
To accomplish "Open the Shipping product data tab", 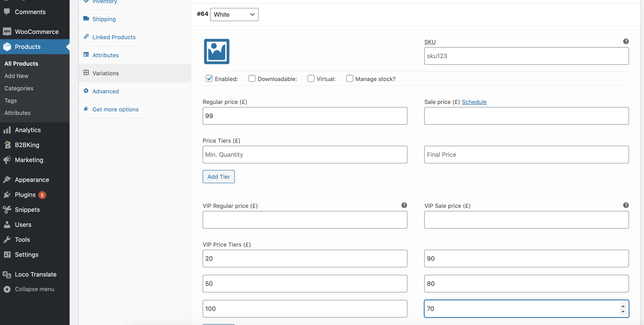I will tap(135, 19).
